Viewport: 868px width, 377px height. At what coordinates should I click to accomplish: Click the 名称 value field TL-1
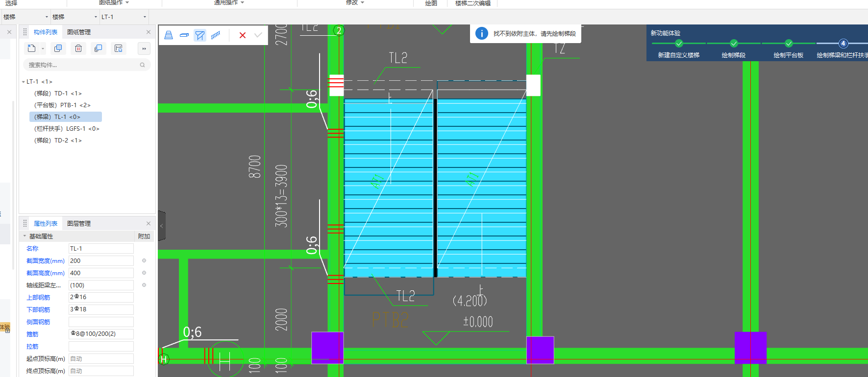click(101, 248)
